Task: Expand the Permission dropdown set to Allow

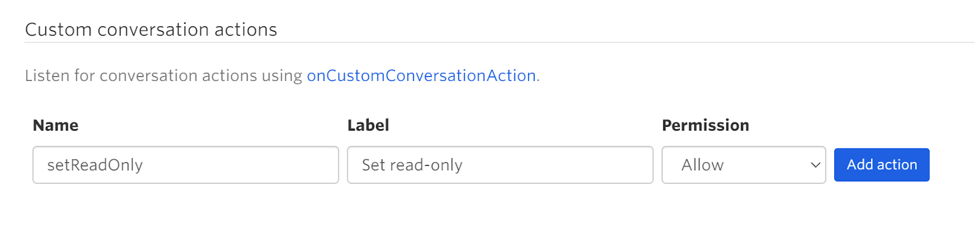Action: tap(744, 165)
